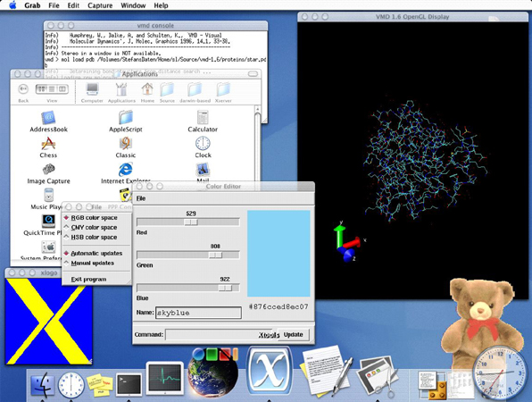Viewport: 532px width, 402px height.
Task: Click the Command input field
Action: pyautogui.click(x=220, y=334)
